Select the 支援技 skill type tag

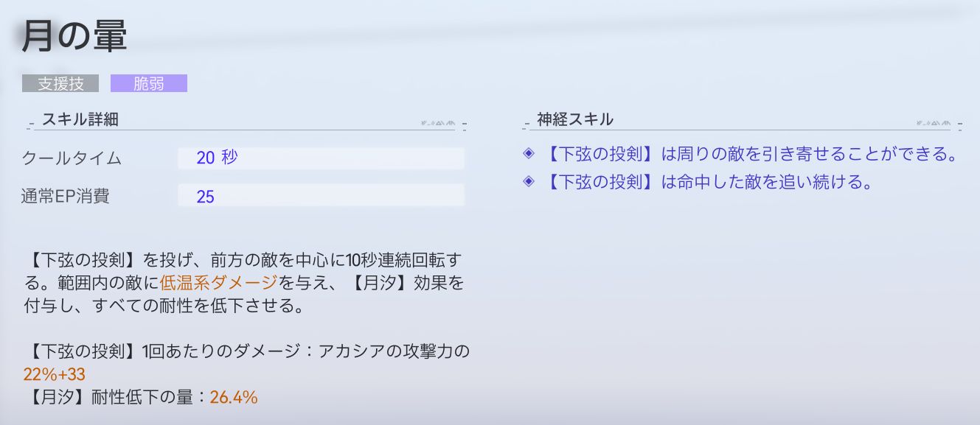click(60, 84)
